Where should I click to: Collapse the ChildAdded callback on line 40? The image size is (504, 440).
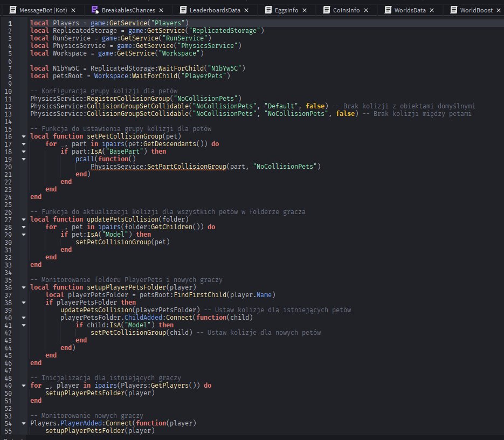[24, 318]
